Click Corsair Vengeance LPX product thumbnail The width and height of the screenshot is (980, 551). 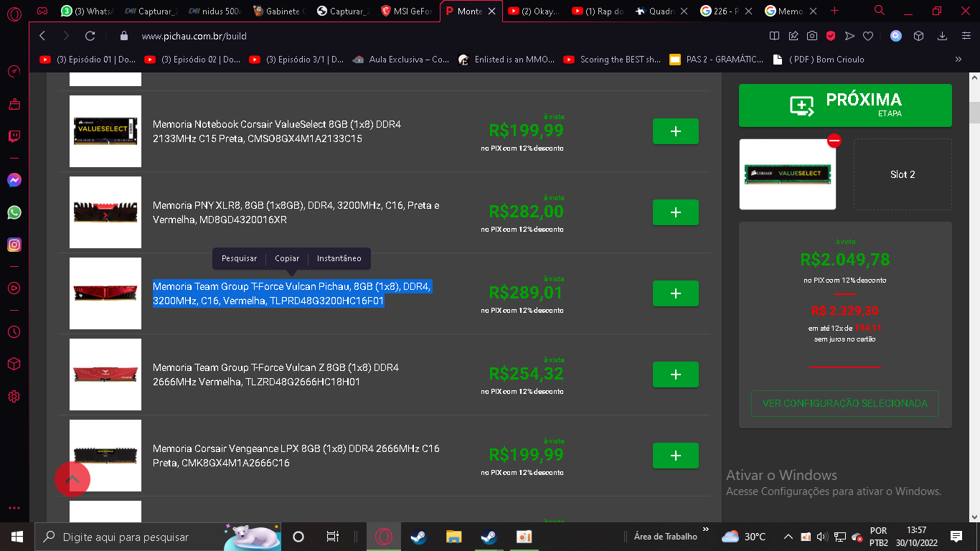105,456
